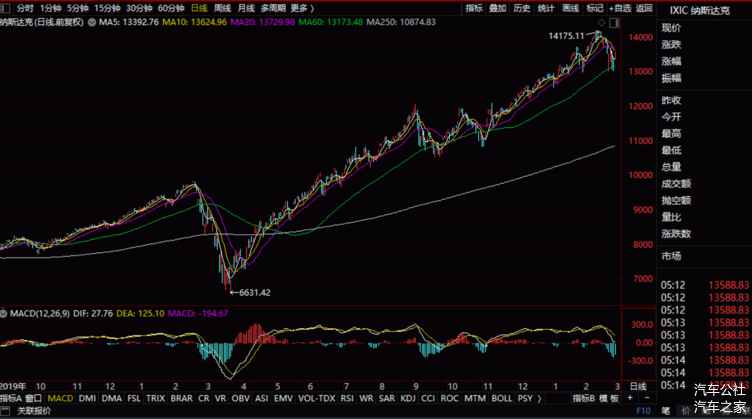
Task: Click the IXIC 纳斯达克 title
Action: [x=700, y=10]
